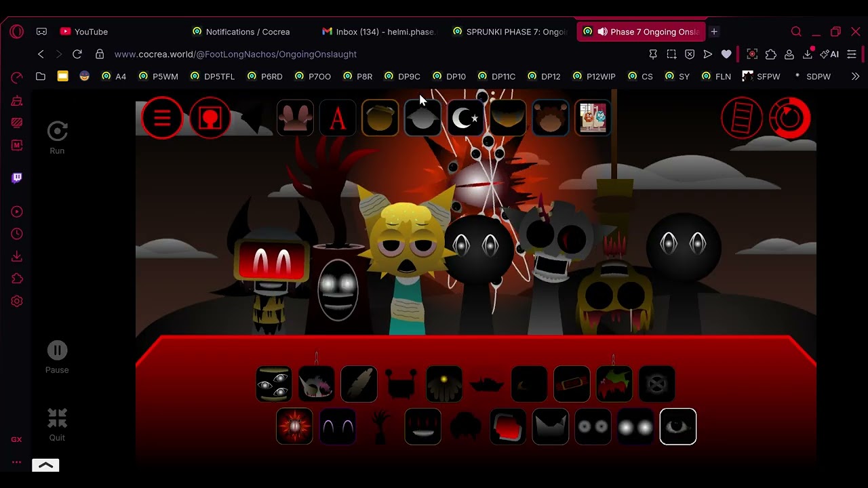The height and width of the screenshot is (488, 868).
Task: Open the AI assistant button
Action: point(829,54)
